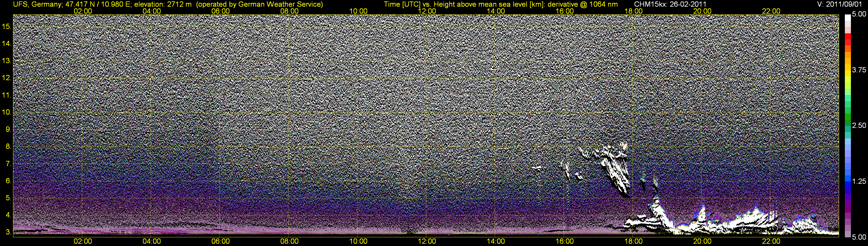
Task: Click the 'CHM15kx: 26-02-2011' label
Action: coord(670,4)
